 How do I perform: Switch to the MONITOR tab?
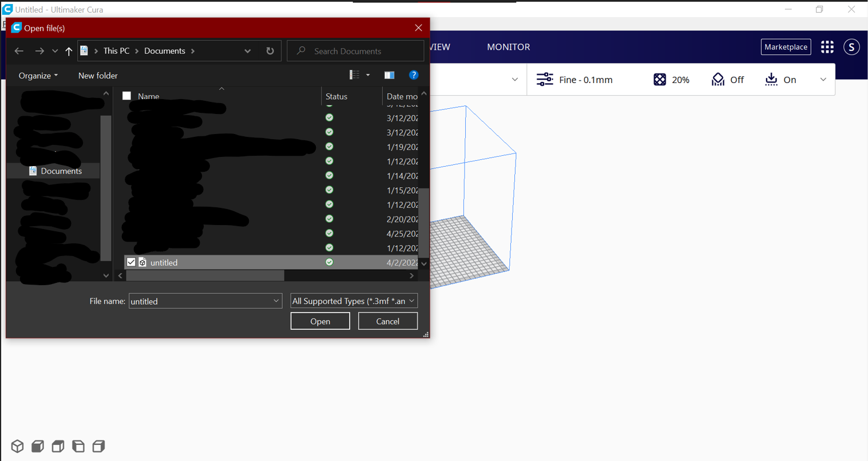tap(508, 47)
